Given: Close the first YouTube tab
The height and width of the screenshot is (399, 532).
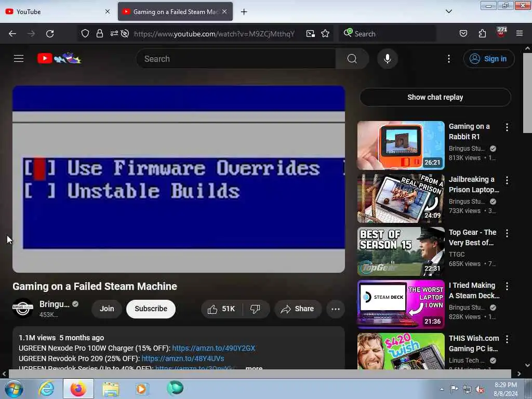Looking at the screenshot, I should (x=108, y=11).
